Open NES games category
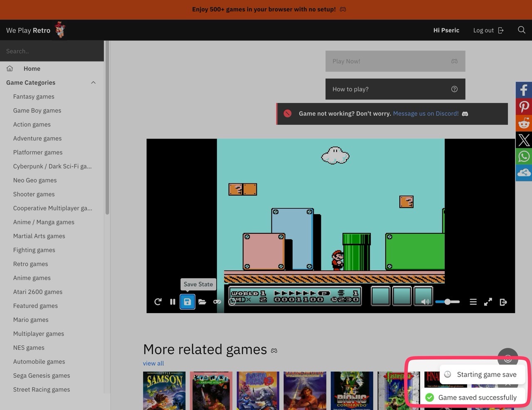The image size is (532, 410). tap(29, 348)
